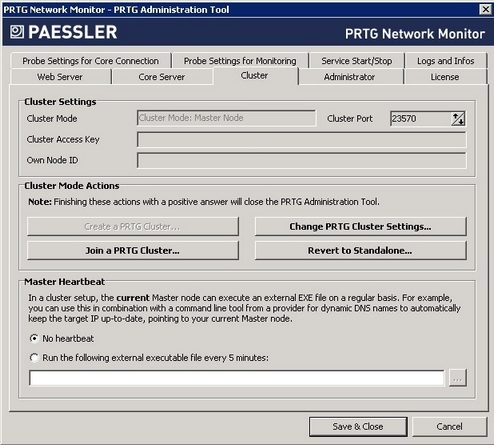Screen dimensions: 494x445
Task: Click the Paessler logo icon
Action: tap(17, 32)
